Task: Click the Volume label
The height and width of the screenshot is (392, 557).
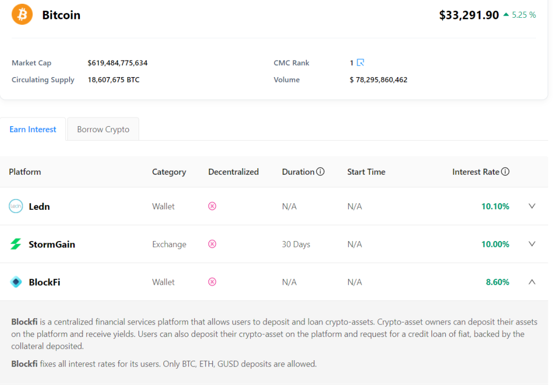Action: tap(287, 80)
